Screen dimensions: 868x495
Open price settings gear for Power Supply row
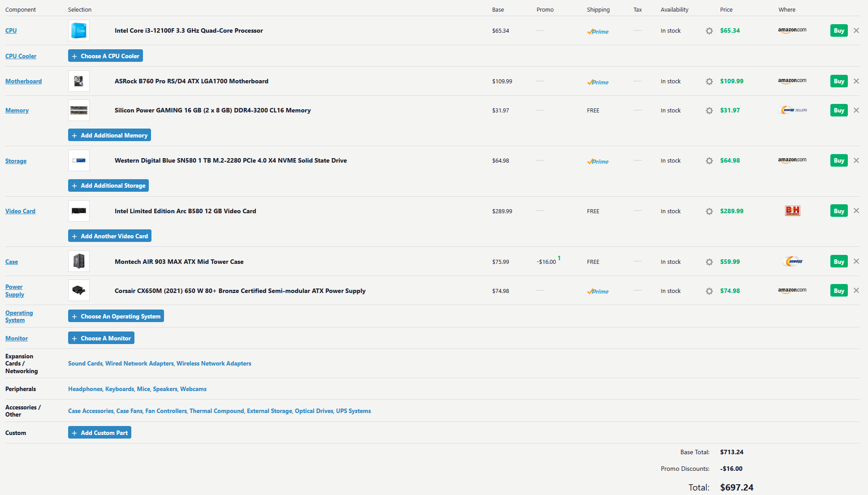pos(709,291)
